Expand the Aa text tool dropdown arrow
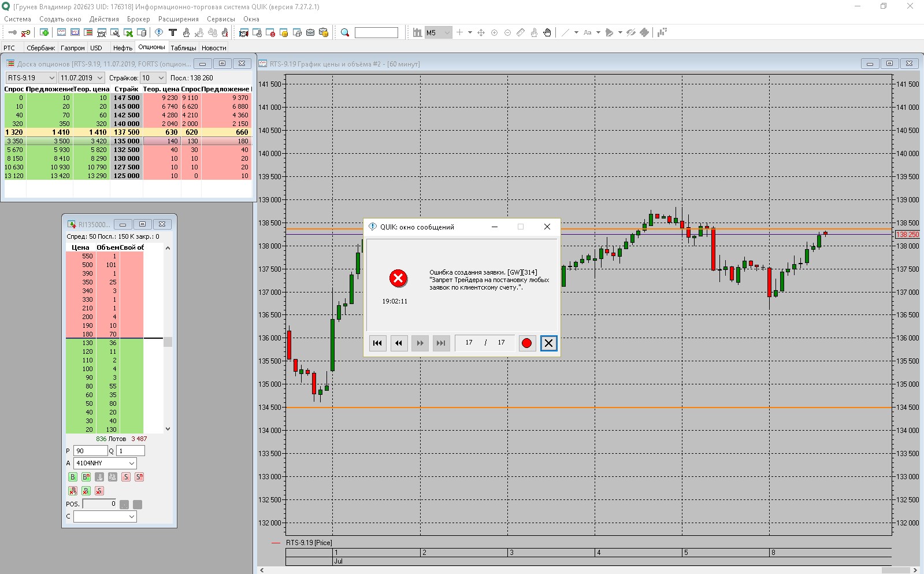This screenshot has height=574, width=924. click(x=598, y=32)
